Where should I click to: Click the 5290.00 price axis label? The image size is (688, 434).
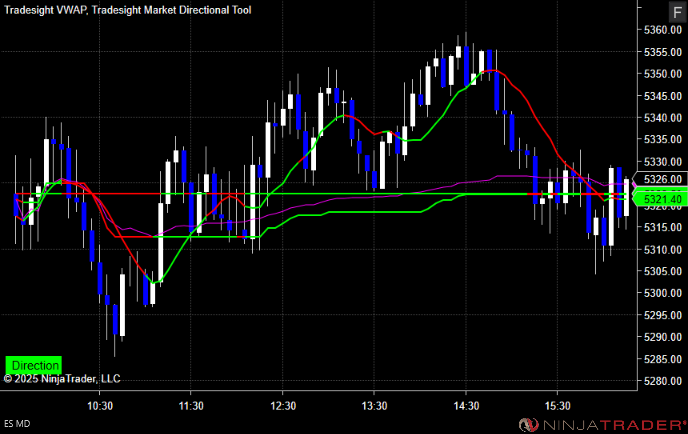(663, 337)
